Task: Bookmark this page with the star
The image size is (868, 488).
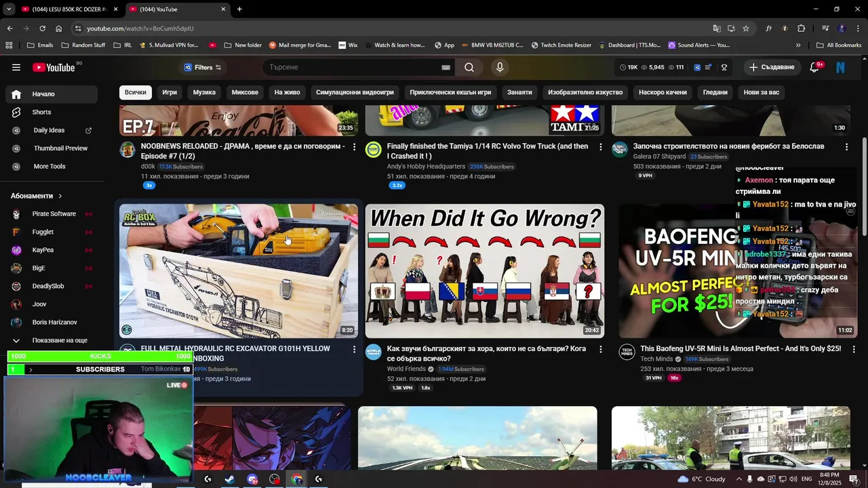Action: pos(746,28)
